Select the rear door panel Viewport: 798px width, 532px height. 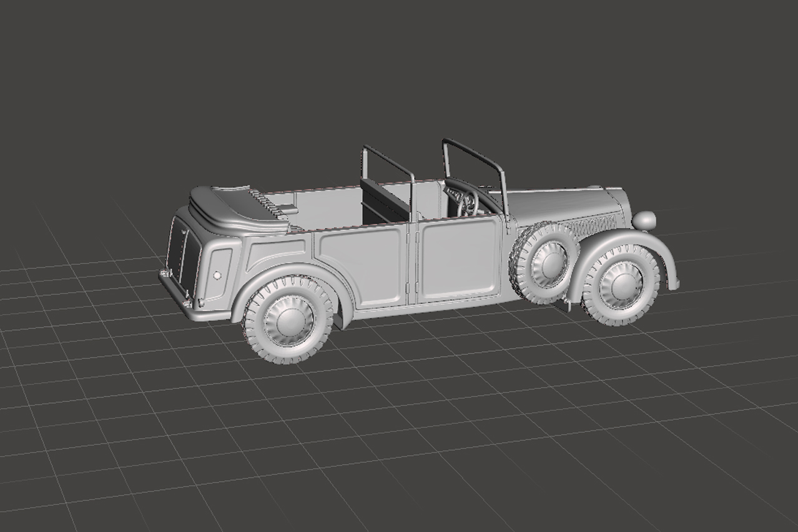[x=362, y=265]
